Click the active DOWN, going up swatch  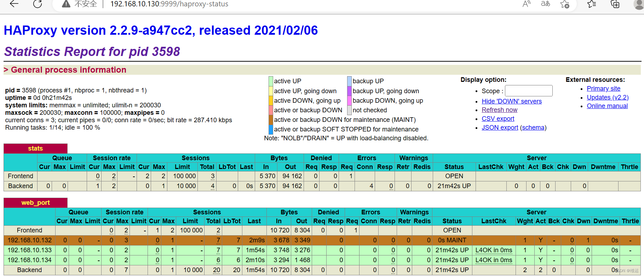271,101
